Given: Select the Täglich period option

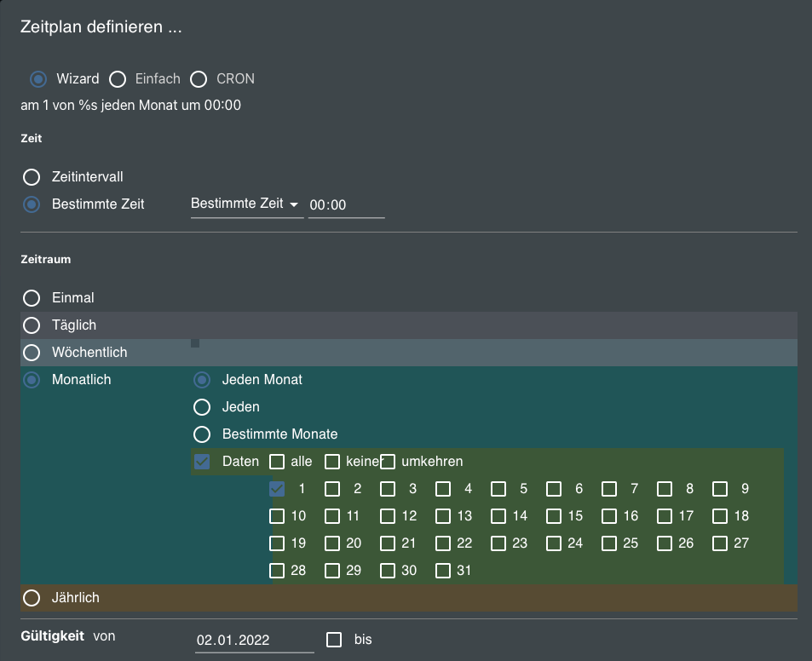Looking at the screenshot, I should coord(32,325).
